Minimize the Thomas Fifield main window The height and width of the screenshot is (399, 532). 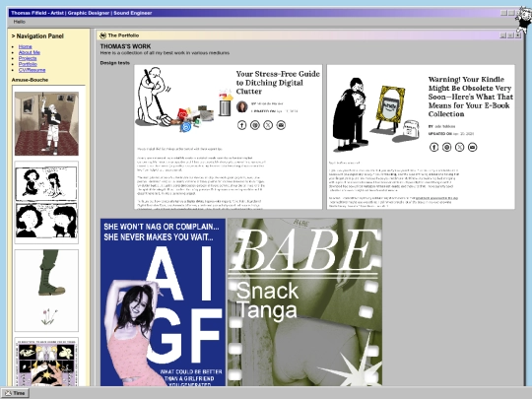coord(503,13)
